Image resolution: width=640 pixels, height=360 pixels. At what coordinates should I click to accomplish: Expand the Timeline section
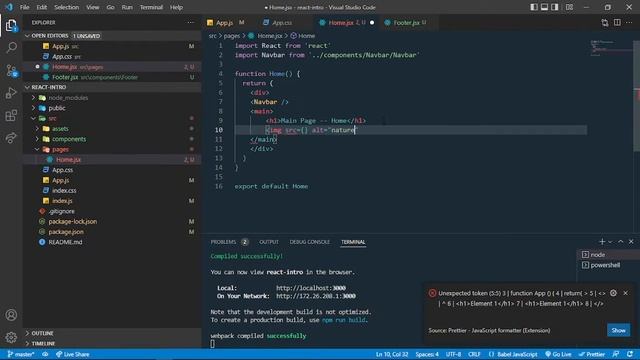(x=28, y=344)
